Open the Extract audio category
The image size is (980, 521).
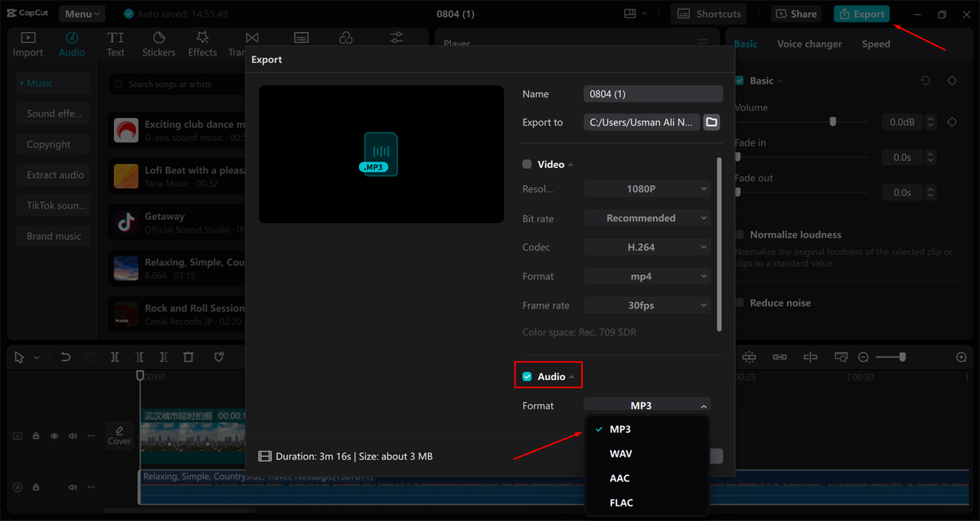click(54, 175)
